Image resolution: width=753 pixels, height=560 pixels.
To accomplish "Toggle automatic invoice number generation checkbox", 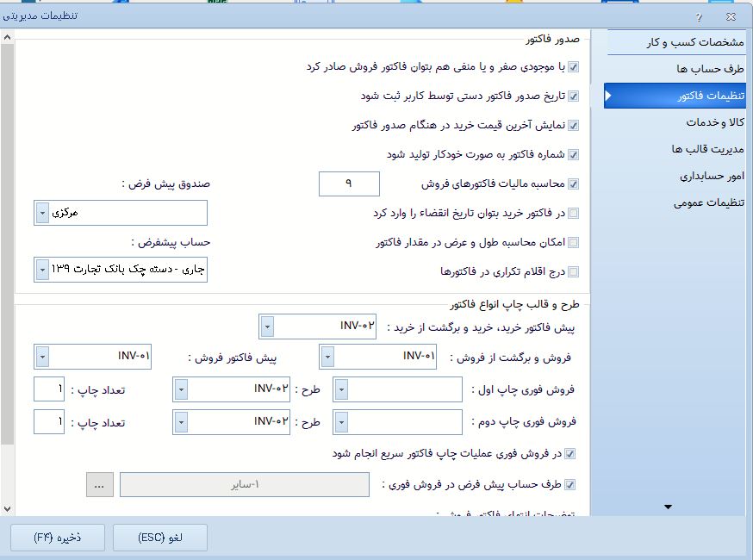I will pos(574,155).
